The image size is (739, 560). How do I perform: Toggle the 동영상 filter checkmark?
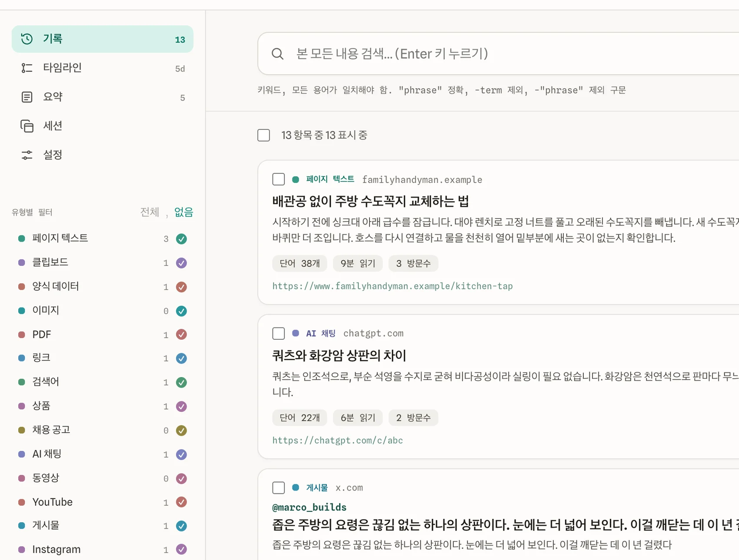181,479
